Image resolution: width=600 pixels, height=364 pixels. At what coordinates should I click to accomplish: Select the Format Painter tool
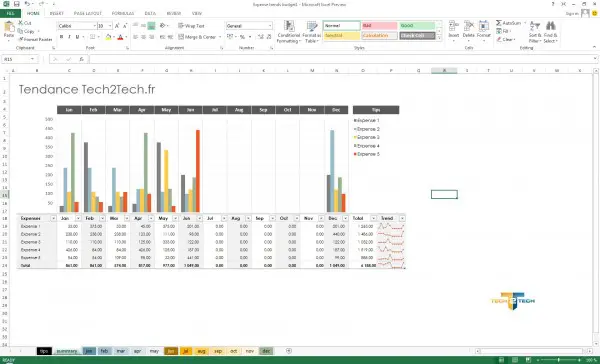35,39
